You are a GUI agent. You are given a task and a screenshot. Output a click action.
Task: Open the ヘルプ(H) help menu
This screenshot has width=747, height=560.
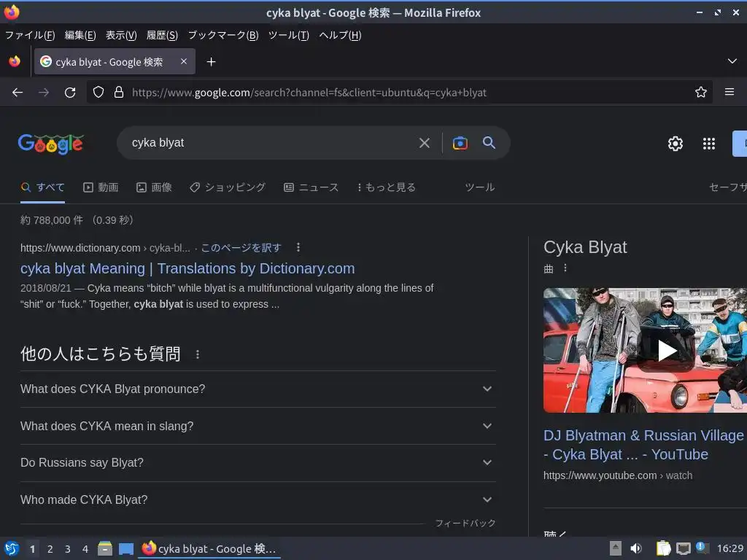click(x=340, y=35)
